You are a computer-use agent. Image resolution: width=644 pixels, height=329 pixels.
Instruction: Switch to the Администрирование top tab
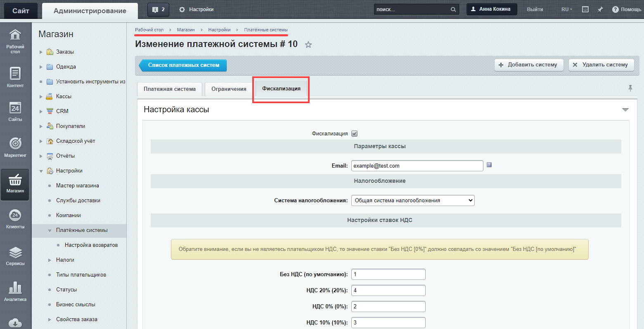pyautogui.click(x=90, y=11)
